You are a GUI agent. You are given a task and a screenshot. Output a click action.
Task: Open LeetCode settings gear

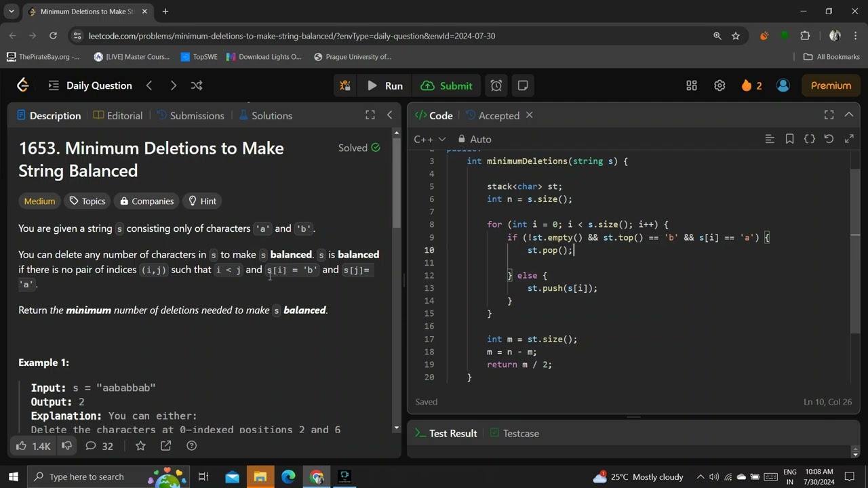click(719, 85)
